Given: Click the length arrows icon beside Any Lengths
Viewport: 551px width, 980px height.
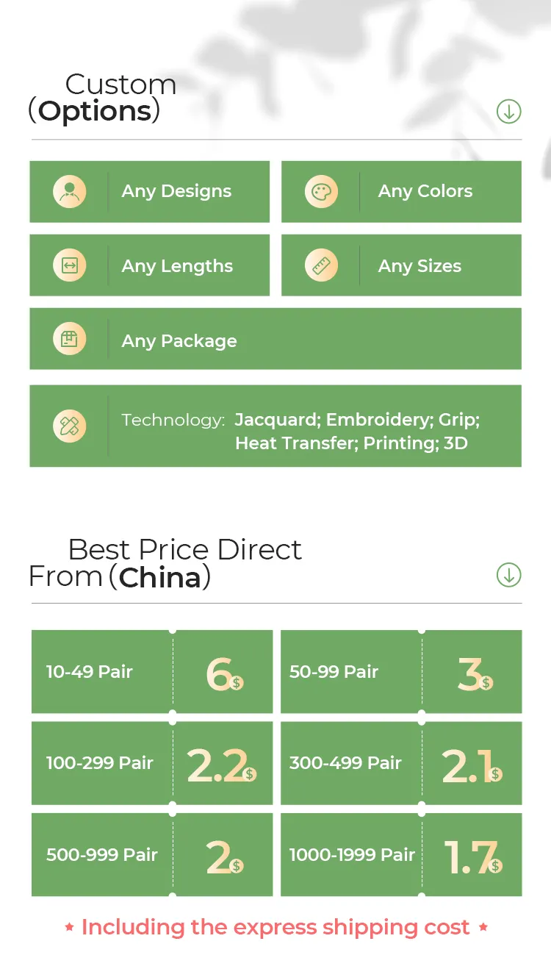Looking at the screenshot, I should pos(70,265).
